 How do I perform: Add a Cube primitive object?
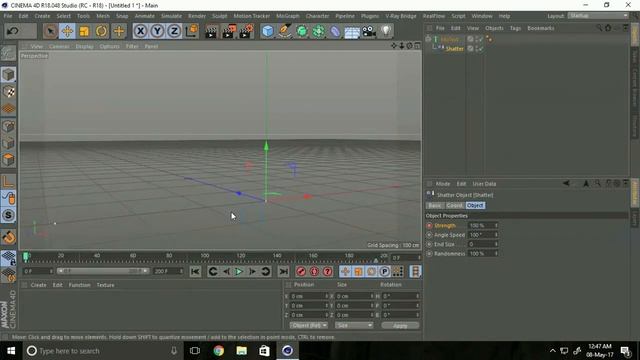(x=267, y=31)
